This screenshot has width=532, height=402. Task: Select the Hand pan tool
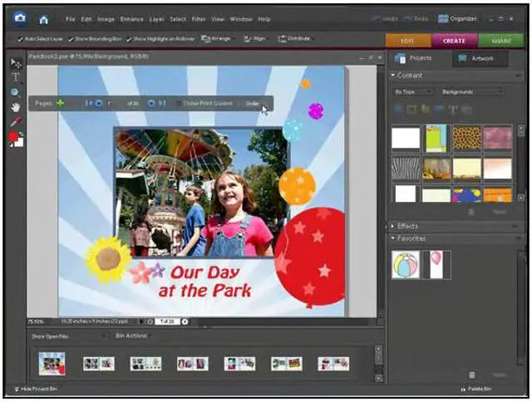click(x=15, y=107)
